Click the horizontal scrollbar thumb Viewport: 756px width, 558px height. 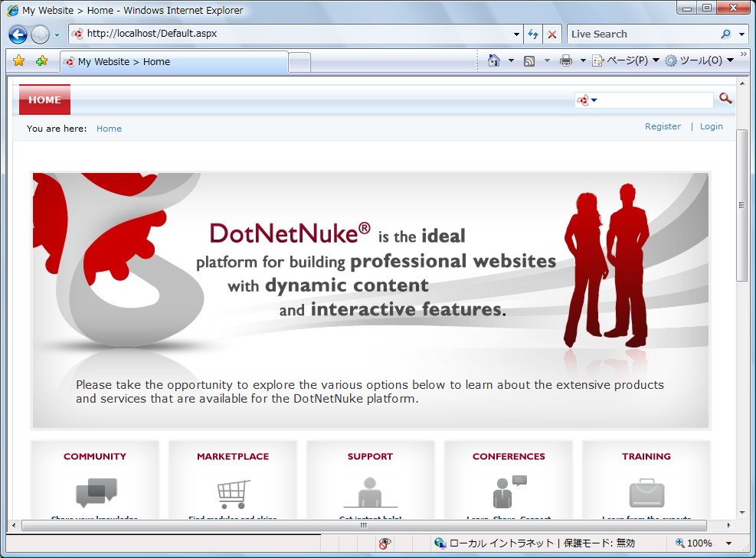coord(364,525)
